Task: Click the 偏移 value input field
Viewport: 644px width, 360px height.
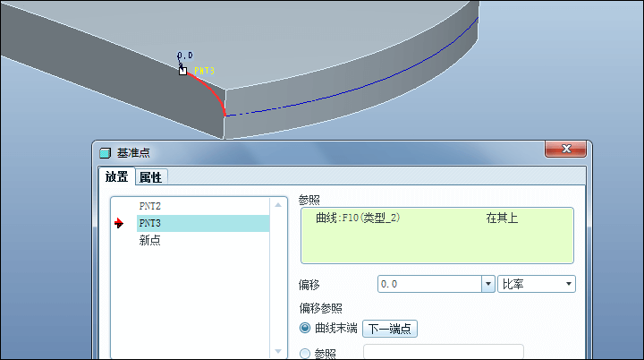Action: [x=429, y=284]
